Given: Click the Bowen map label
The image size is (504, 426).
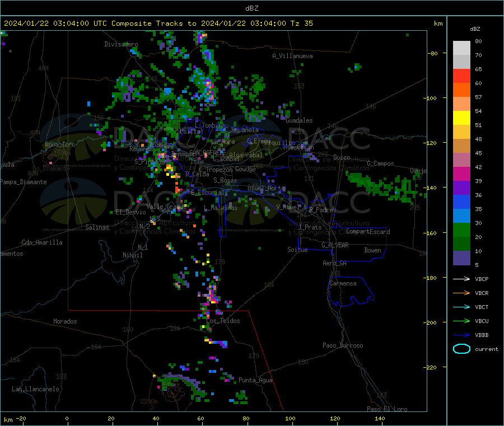Looking at the screenshot, I should [x=372, y=250].
